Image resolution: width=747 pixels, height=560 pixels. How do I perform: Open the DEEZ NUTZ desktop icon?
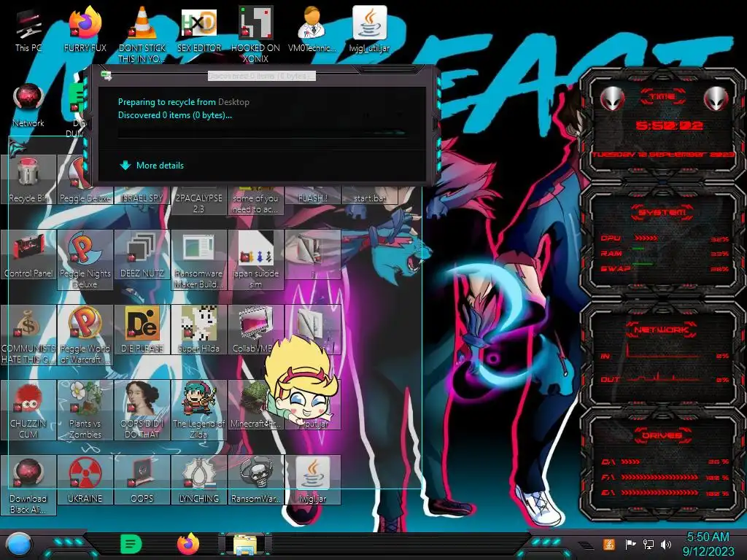tap(142, 254)
